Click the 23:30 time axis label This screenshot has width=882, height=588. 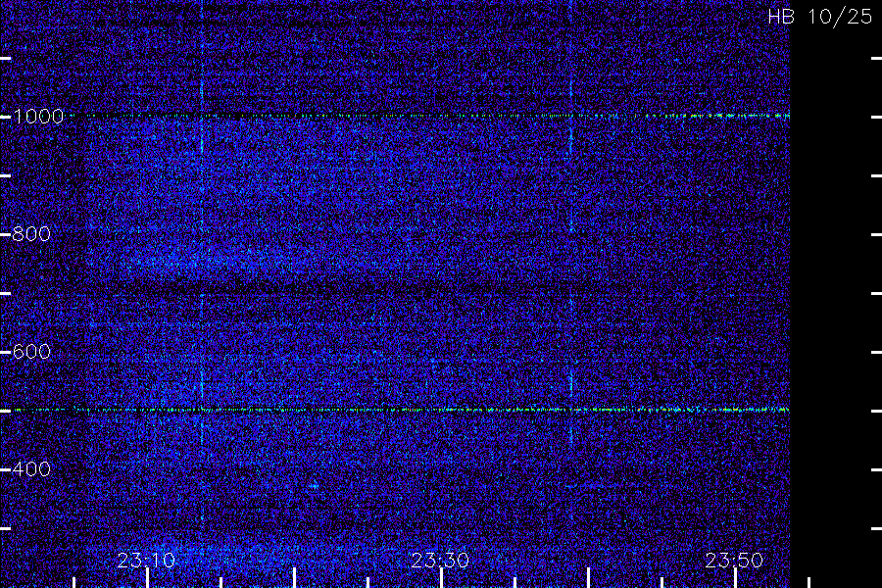(440, 561)
